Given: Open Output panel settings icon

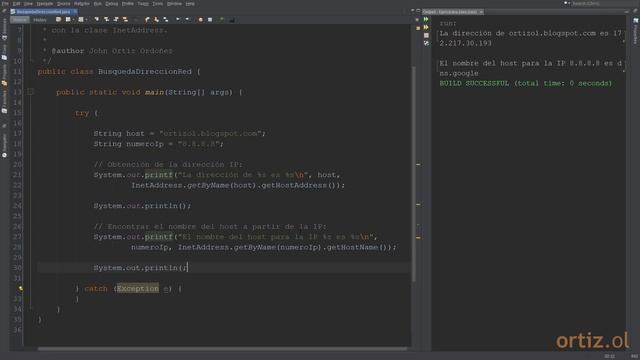Looking at the screenshot, I should (x=426, y=43).
